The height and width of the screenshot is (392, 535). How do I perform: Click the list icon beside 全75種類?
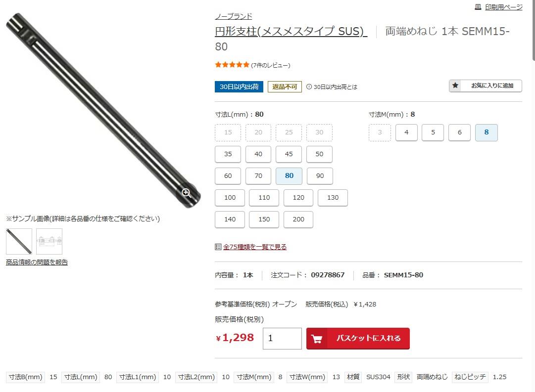[218, 247]
